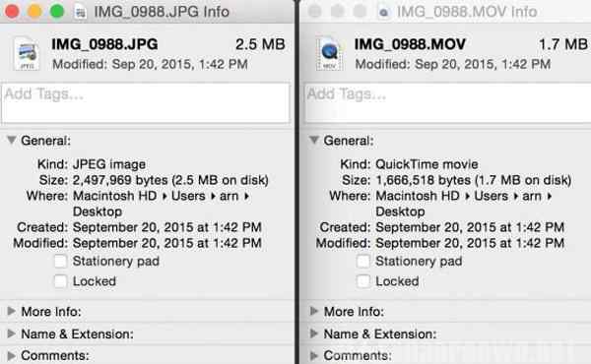
Task: Expand More Info in MOV Info window
Action: 314,311
